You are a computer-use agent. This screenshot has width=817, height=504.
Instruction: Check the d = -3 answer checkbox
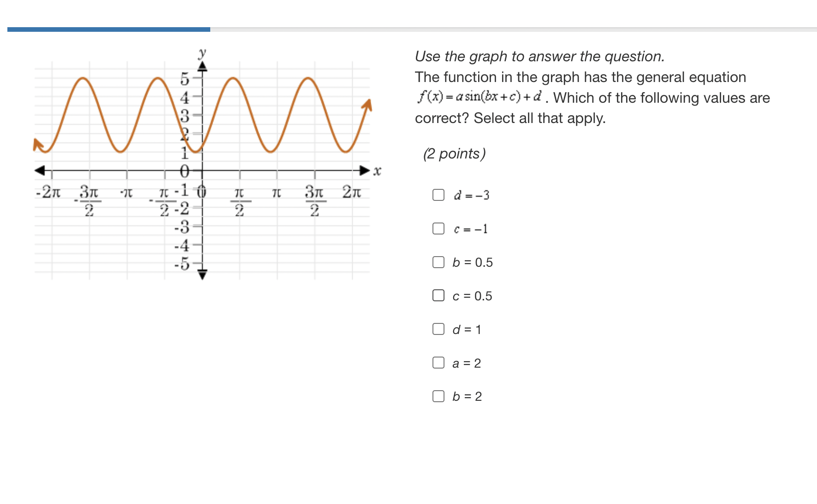(438, 195)
